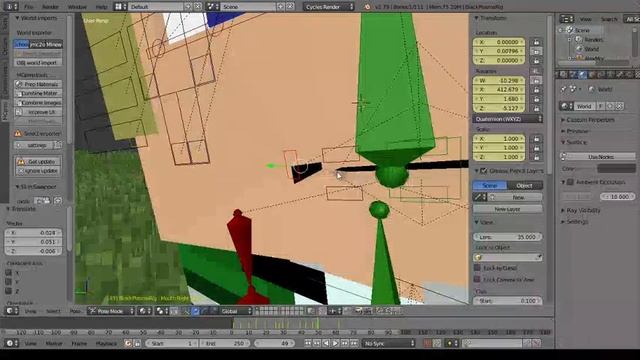
Task: Toggle the Constraint Axis Z checkbox
Action: point(8,291)
